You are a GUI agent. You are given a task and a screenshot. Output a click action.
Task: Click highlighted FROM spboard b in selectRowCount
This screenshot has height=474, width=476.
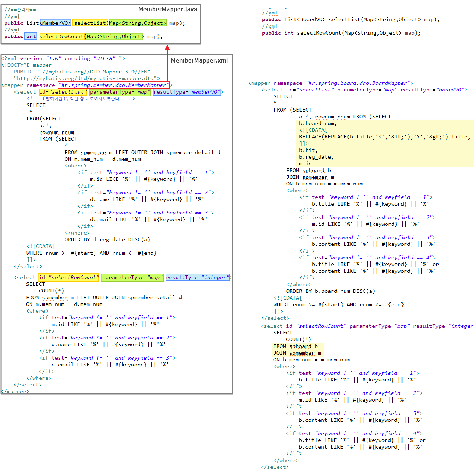296,346
